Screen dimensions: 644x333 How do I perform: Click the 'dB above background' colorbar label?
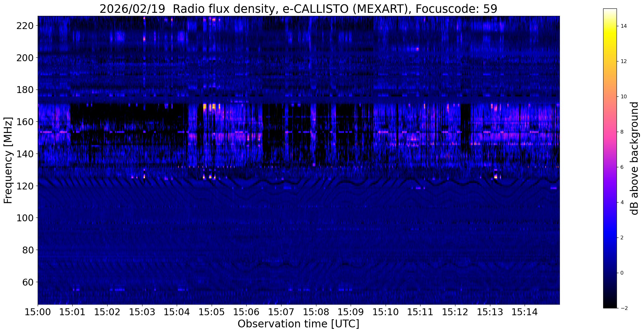(x=634, y=158)
